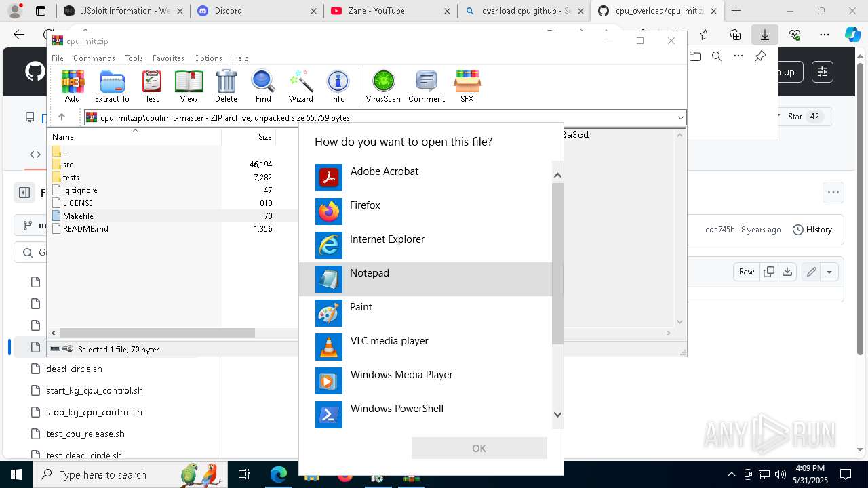
Task: Open stop_kg_cpu_control.sh in file tree
Action: (x=94, y=412)
